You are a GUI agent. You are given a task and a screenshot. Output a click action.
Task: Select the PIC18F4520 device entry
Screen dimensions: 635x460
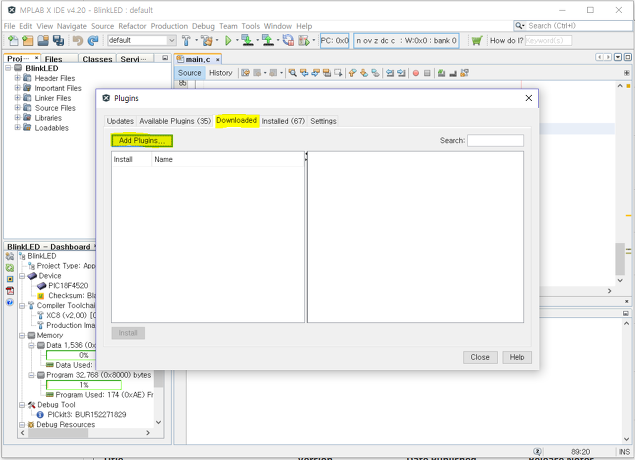click(x=63, y=285)
